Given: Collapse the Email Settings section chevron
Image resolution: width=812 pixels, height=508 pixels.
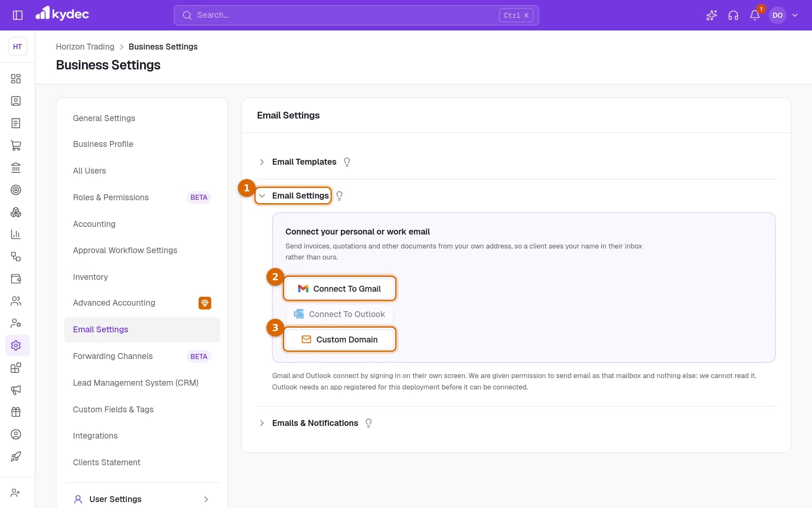Looking at the screenshot, I should [x=262, y=196].
